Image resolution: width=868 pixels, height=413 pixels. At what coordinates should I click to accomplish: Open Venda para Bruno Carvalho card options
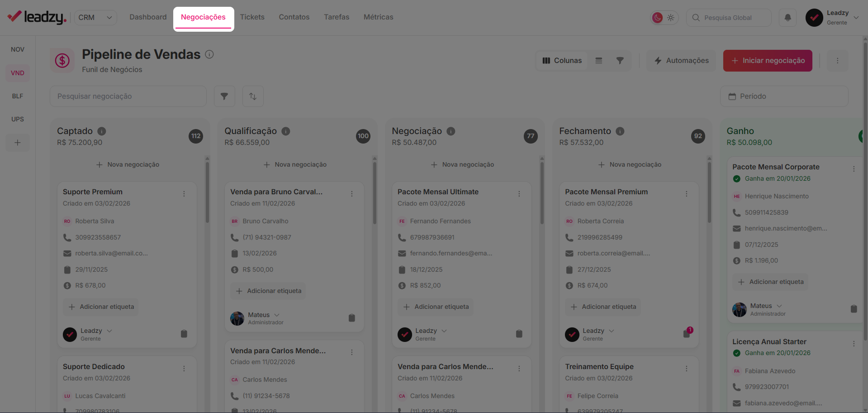(352, 194)
